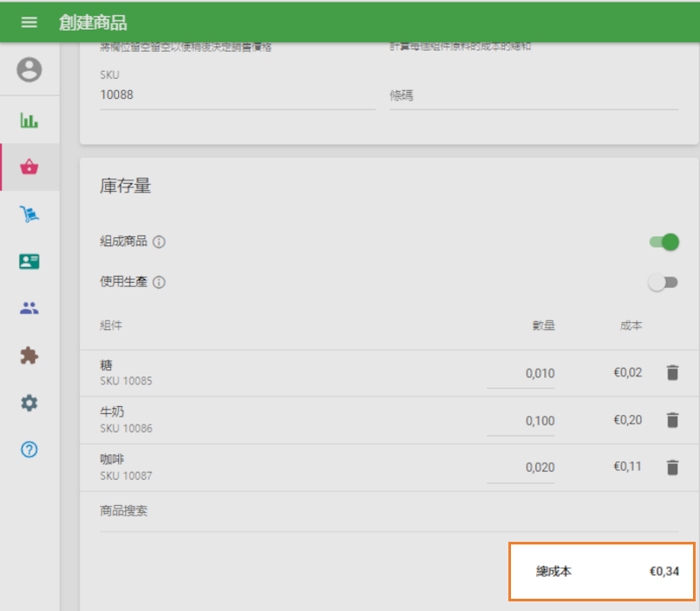This screenshot has height=611, width=700.
Task: Select the shopping basket items icon
Action: pyautogui.click(x=29, y=167)
